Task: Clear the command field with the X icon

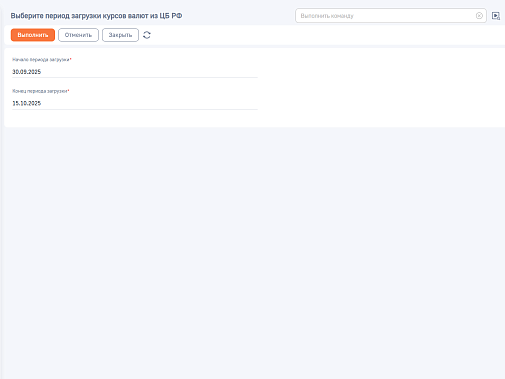Action: coord(479,16)
